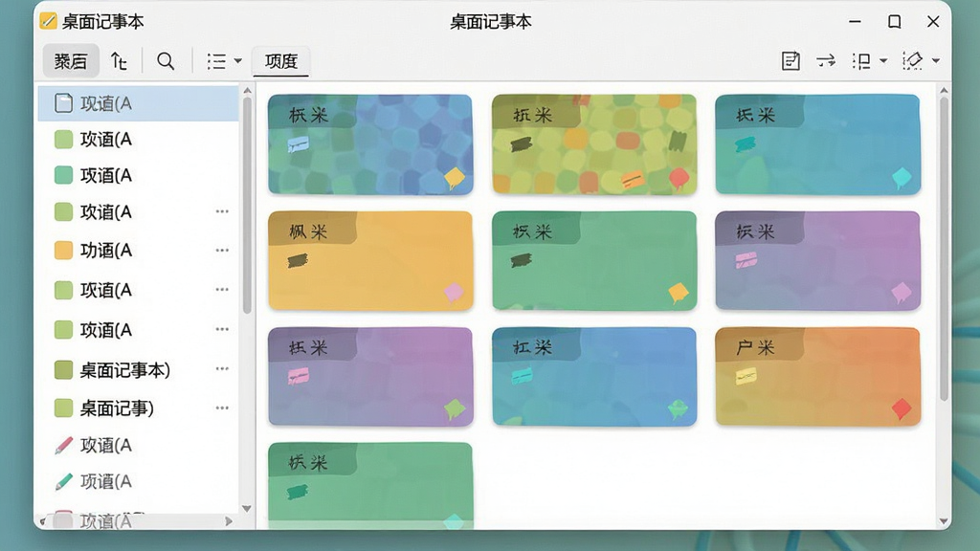Click the main area scrollbar down arrow

coord(944,521)
